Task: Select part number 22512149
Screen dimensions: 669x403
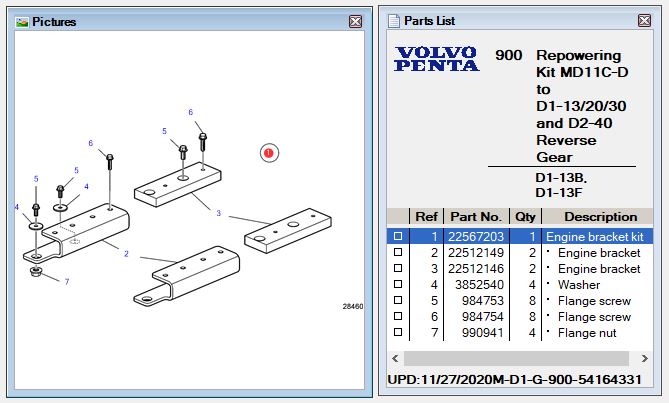Action: 476,252
